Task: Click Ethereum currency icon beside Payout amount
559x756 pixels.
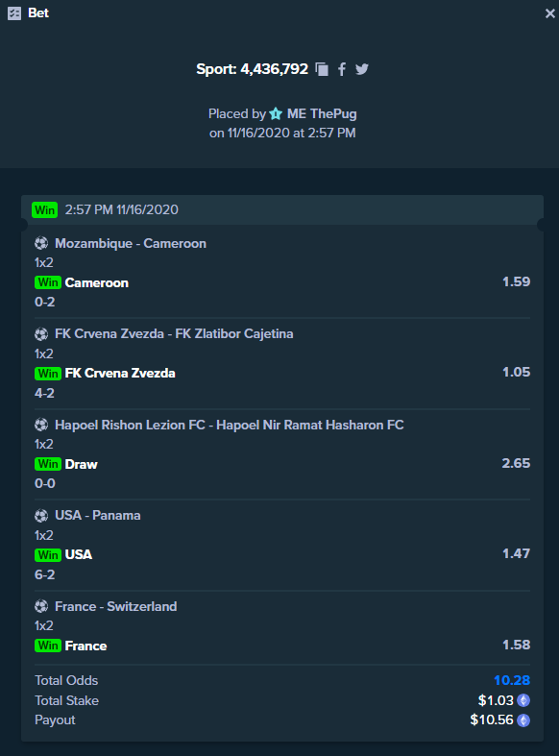Action: [x=523, y=720]
